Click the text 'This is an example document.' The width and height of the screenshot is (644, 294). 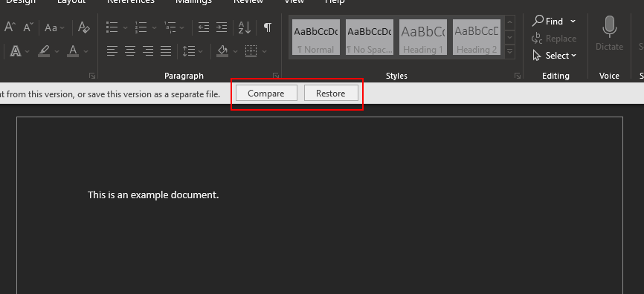tap(153, 195)
